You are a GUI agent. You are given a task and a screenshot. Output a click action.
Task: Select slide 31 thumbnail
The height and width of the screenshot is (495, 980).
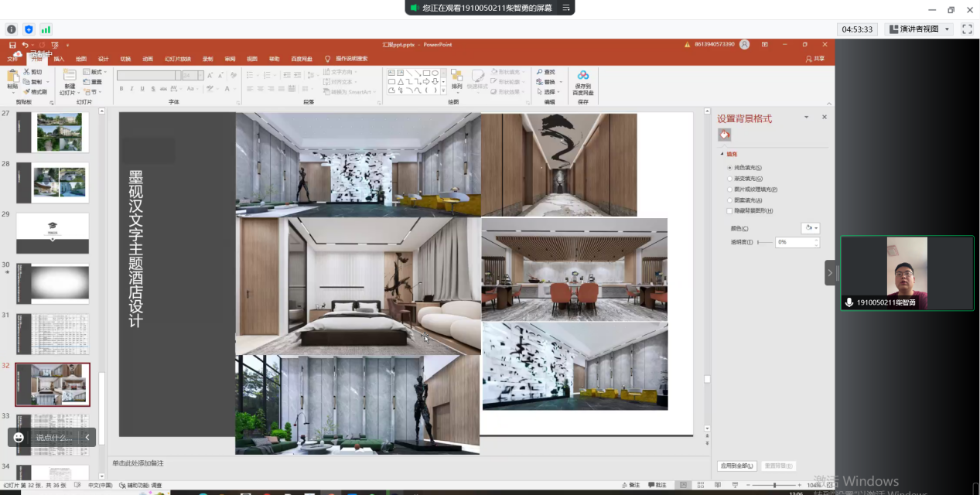(53, 334)
